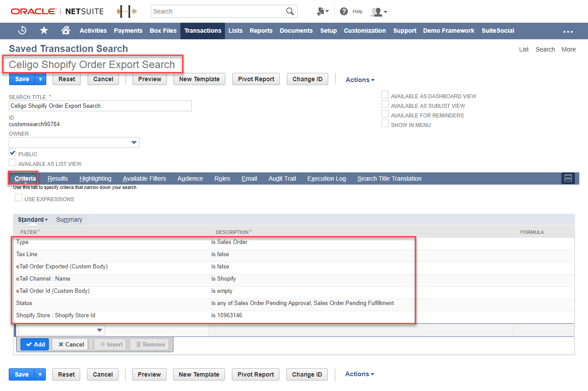Open the Lists menu
The height and width of the screenshot is (391, 588).
click(x=235, y=31)
